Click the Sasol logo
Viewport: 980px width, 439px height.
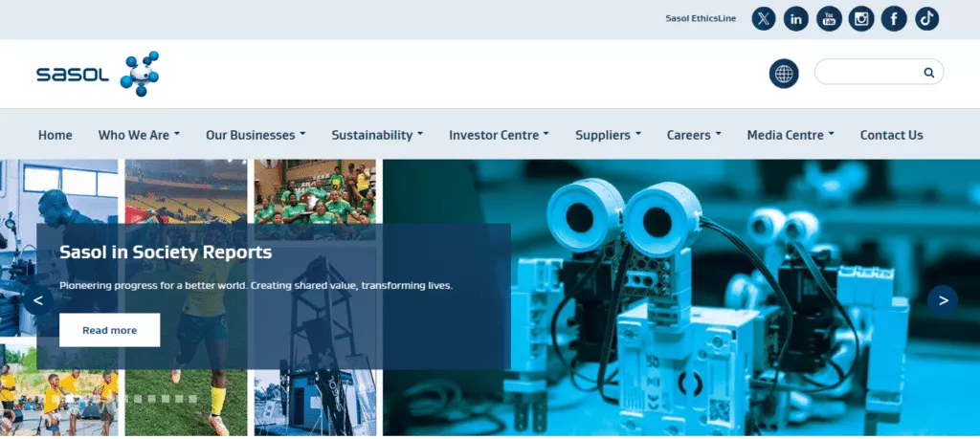(x=98, y=74)
